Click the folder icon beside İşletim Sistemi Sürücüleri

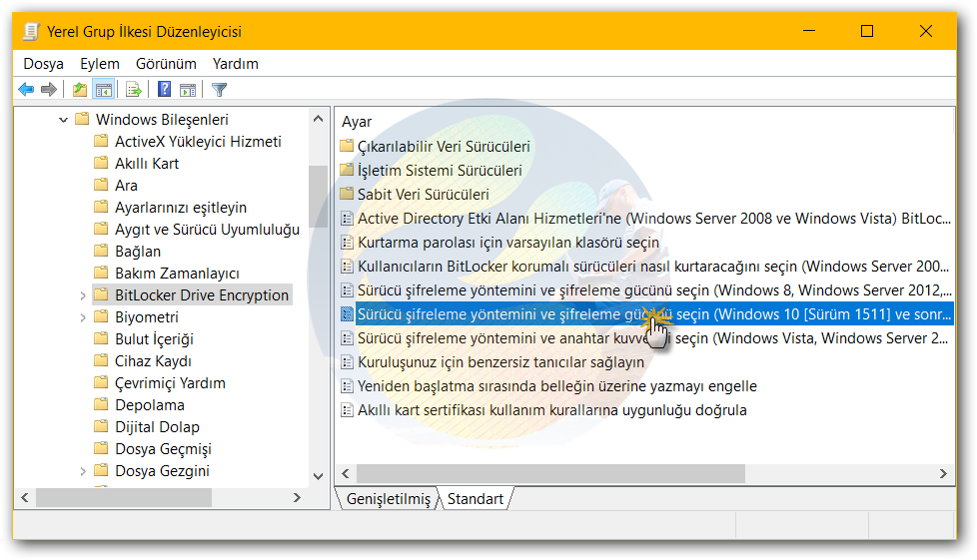pyautogui.click(x=347, y=170)
